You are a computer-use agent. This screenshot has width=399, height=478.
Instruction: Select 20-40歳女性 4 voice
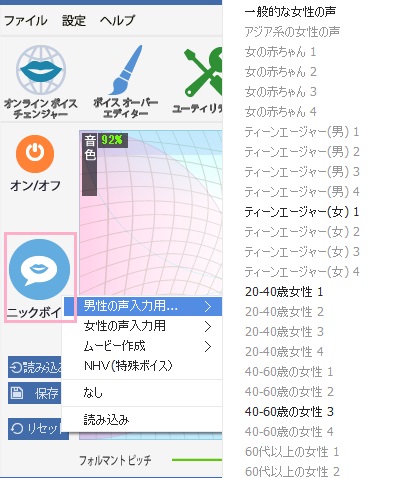pos(284,352)
